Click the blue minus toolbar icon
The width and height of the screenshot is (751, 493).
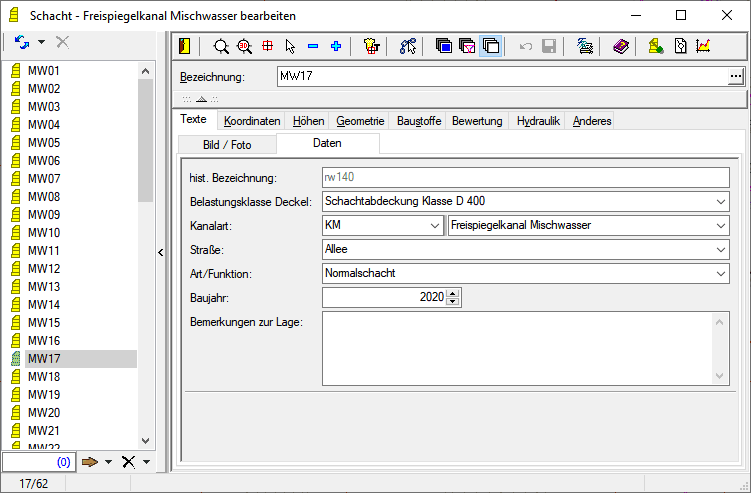313,46
